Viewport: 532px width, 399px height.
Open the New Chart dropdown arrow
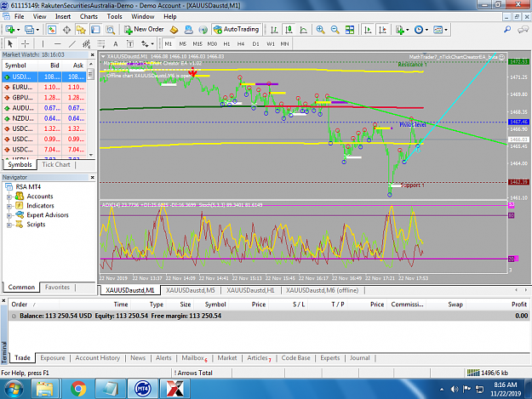tap(19, 30)
